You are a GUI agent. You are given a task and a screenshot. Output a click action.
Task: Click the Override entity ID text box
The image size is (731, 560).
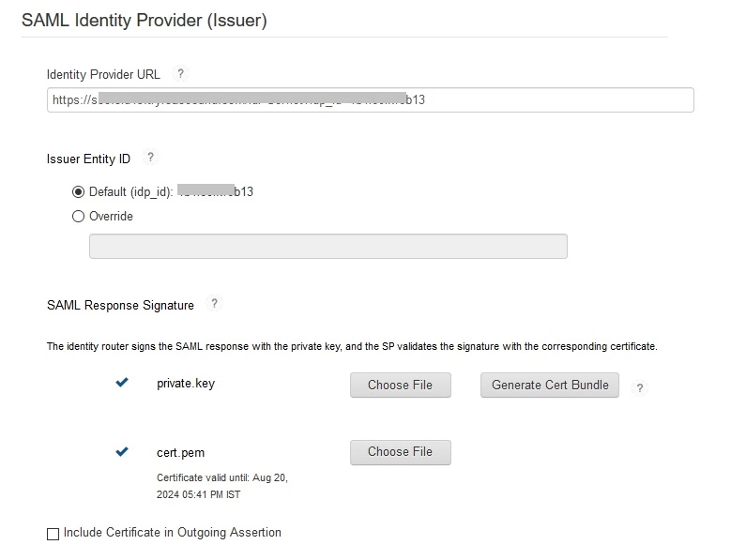[328, 246]
